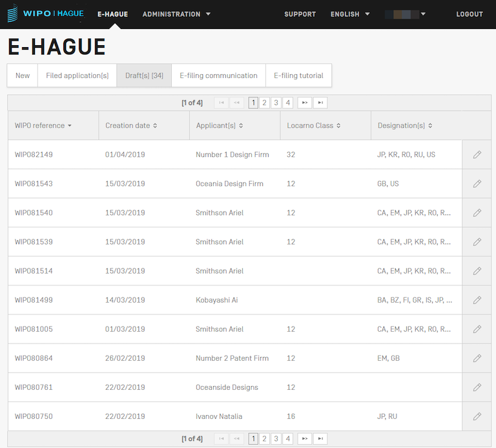Viewport: 496px width, 448px height.
Task: Open the user account dropdown
Action: pyautogui.click(x=406, y=14)
